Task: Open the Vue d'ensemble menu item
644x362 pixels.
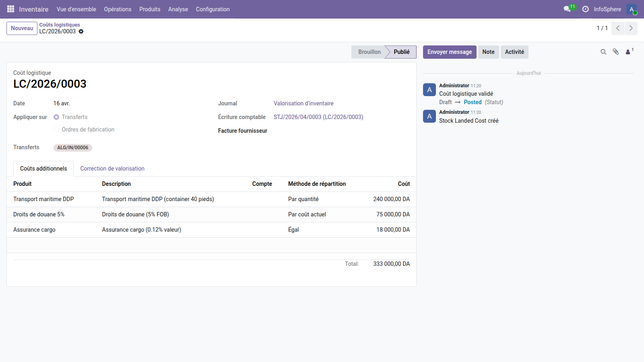Action: click(76, 9)
